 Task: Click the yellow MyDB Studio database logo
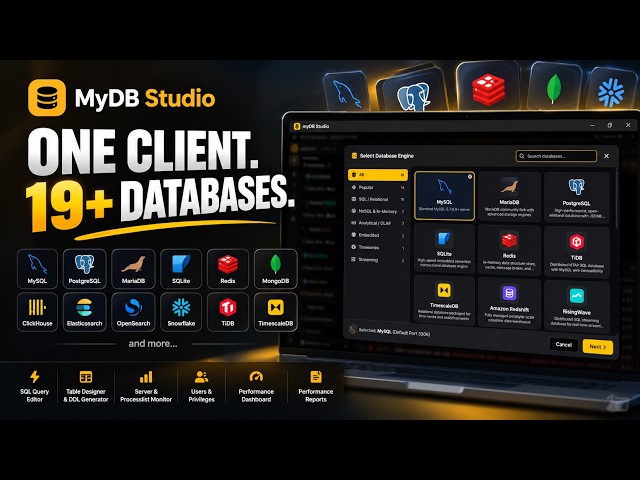coord(47,98)
